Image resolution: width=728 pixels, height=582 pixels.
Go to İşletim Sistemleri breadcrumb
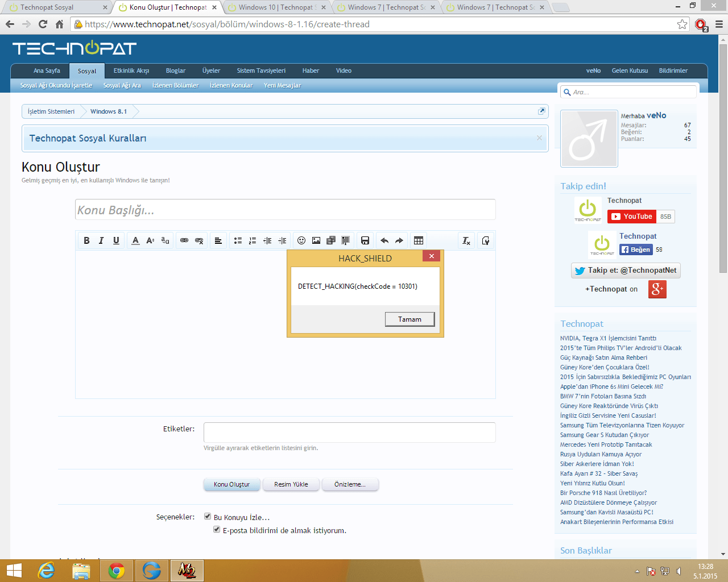click(x=51, y=111)
